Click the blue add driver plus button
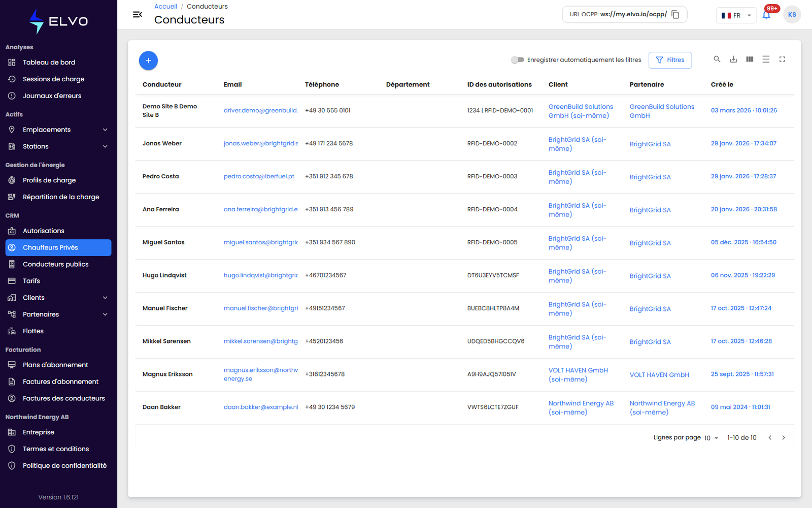This screenshot has width=812, height=508. click(148, 60)
